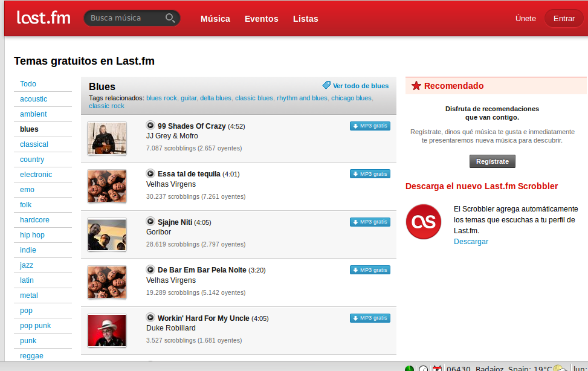Click the Regístrate button

click(493, 161)
